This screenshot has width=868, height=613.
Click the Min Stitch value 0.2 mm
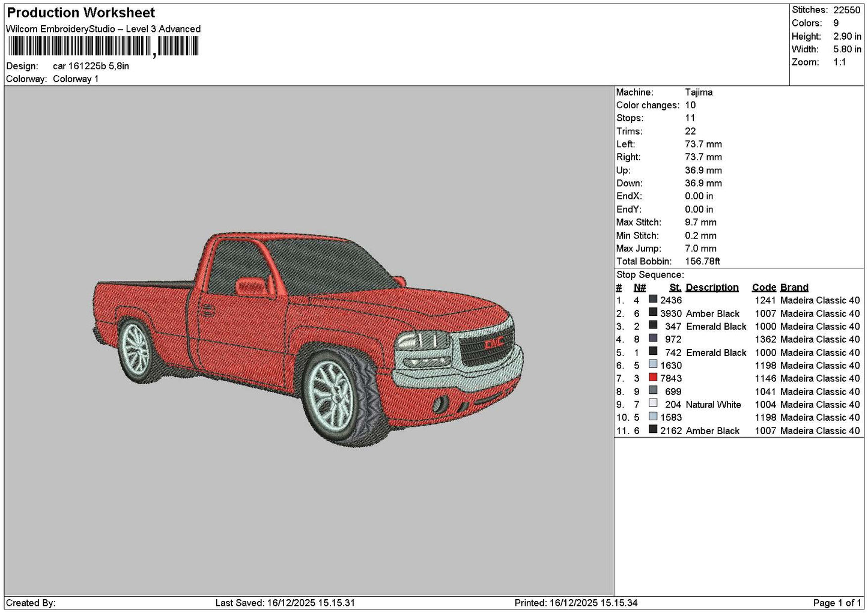(x=700, y=236)
